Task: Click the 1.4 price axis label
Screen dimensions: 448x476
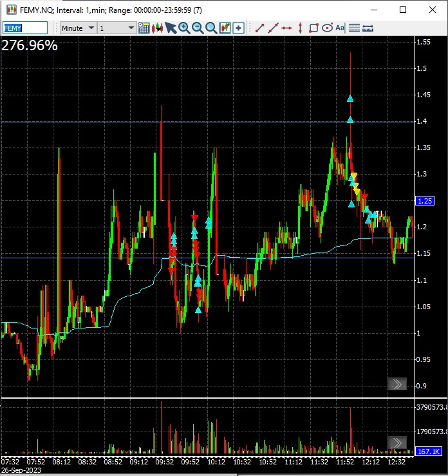Action: pyautogui.click(x=422, y=121)
